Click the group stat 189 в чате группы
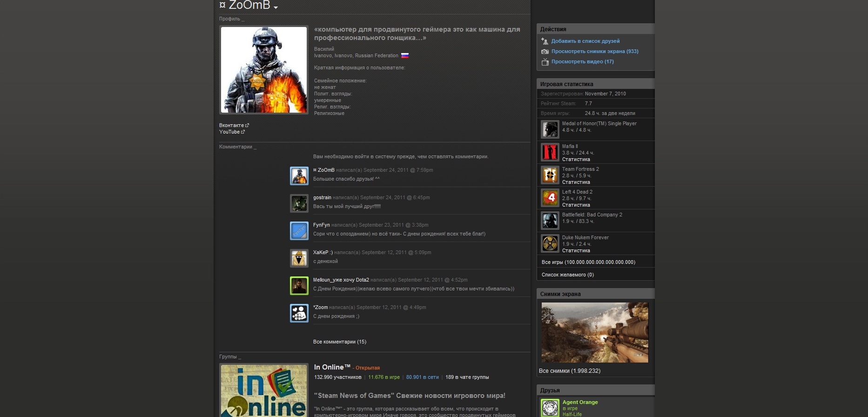868x417 pixels. click(x=467, y=377)
